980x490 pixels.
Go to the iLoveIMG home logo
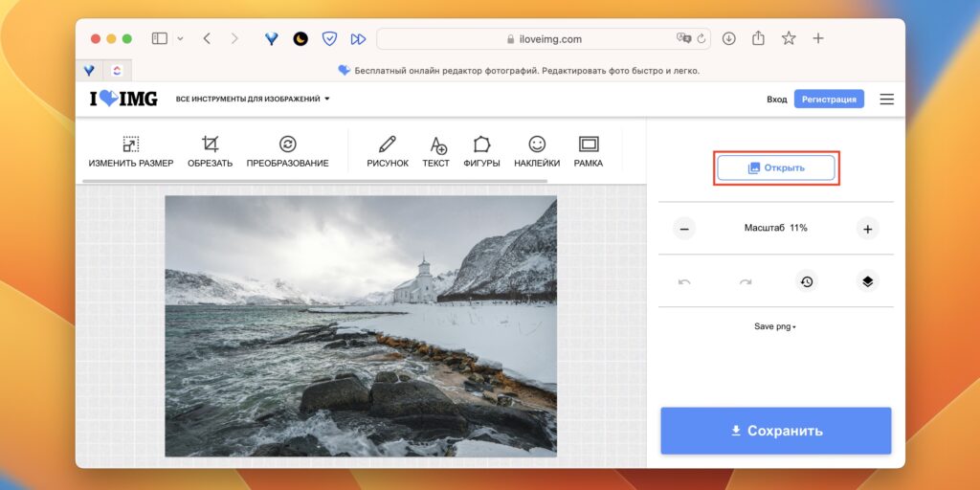123,99
